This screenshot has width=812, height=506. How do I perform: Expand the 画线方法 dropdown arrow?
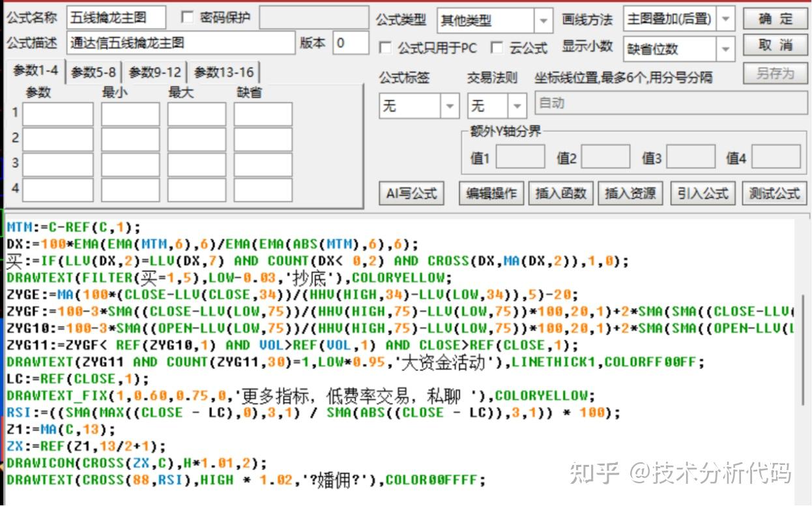click(726, 19)
